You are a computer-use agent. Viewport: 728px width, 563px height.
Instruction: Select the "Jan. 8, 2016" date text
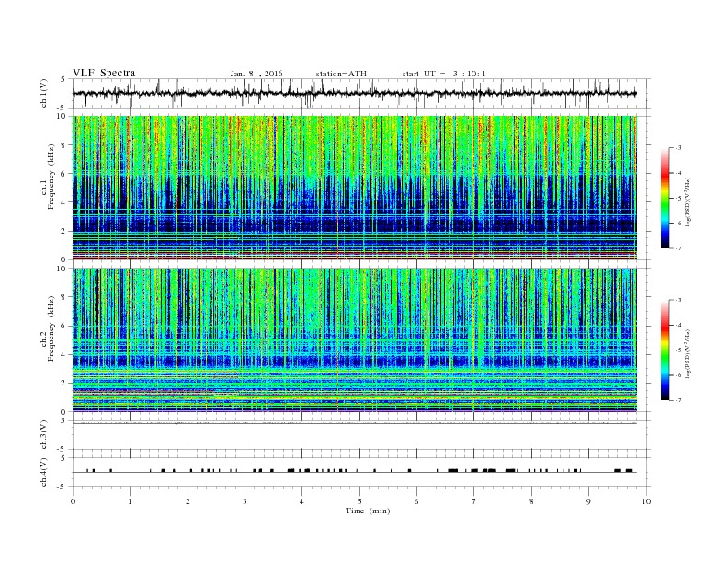pyautogui.click(x=256, y=74)
